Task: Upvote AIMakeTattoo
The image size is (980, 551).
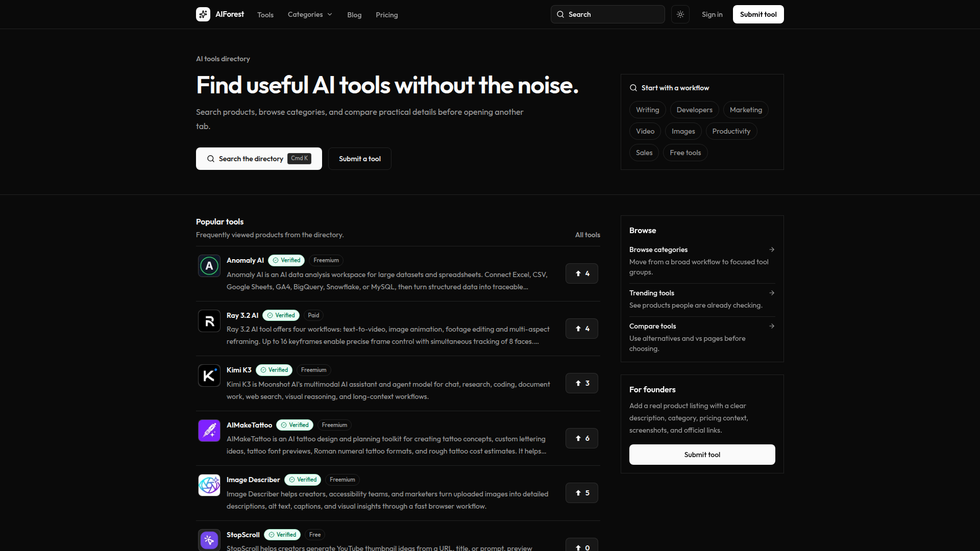Action: coord(582,438)
